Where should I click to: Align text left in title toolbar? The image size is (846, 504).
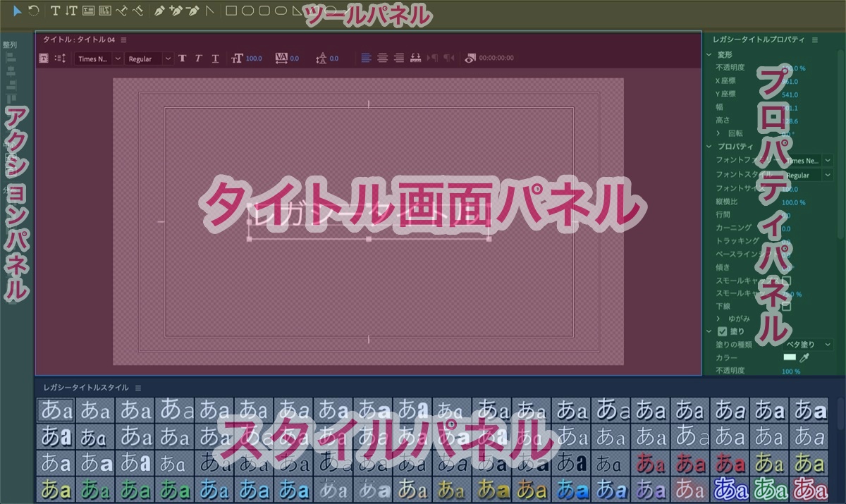coord(366,59)
